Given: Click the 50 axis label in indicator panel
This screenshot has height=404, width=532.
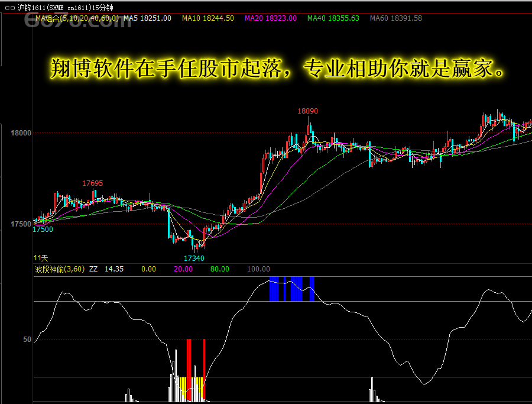Looking at the screenshot, I should (x=27, y=340).
